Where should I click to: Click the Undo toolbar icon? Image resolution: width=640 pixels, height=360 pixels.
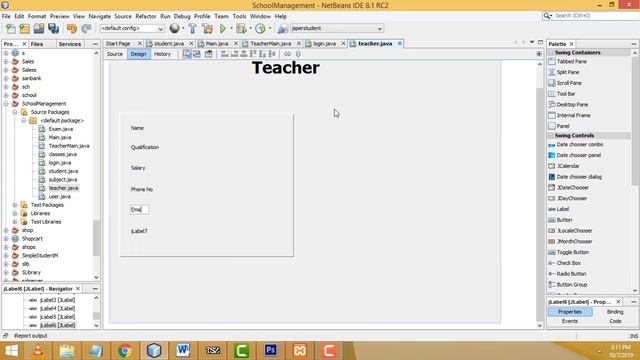(72, 28)
